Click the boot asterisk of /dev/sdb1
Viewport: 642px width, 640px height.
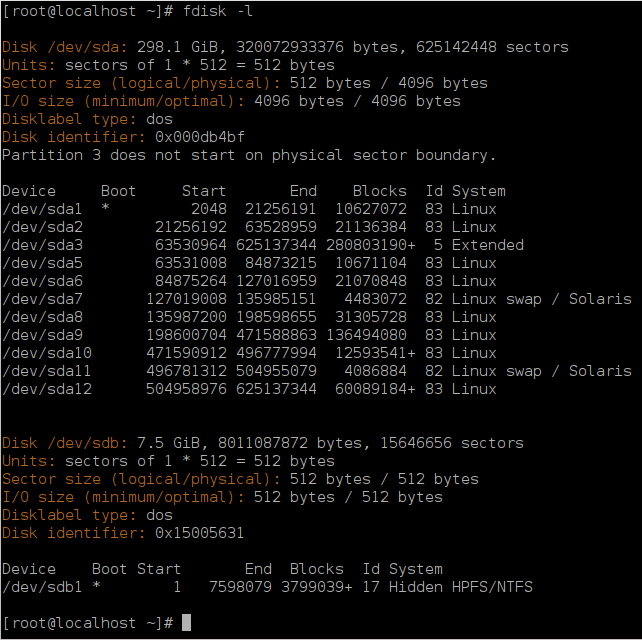click(x=96, y=585)
